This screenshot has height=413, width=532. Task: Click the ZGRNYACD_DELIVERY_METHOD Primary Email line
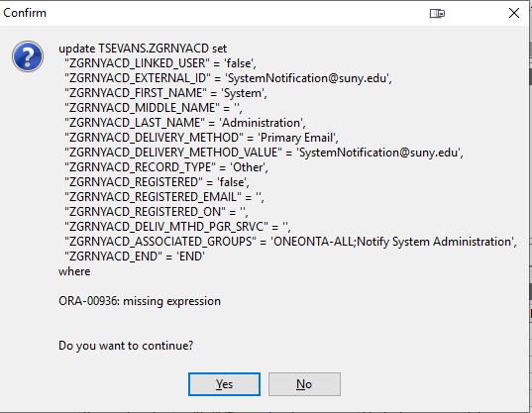click(x=201, y=138)
